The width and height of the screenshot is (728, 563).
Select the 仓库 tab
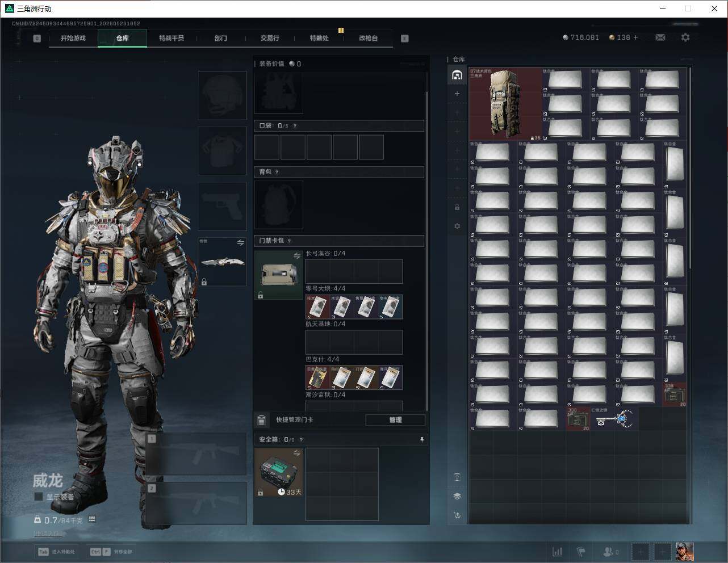122,38
